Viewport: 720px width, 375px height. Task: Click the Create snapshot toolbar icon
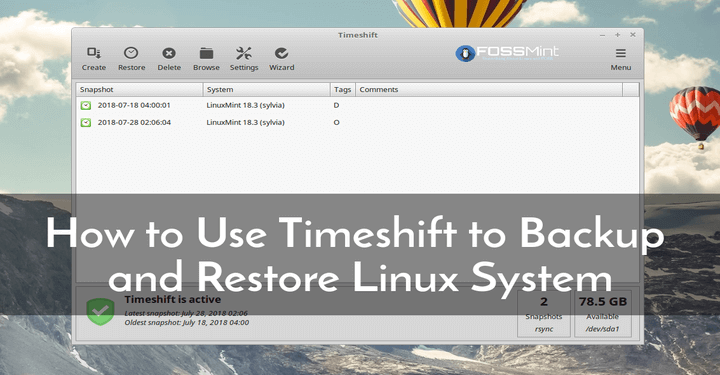[94, 59]
